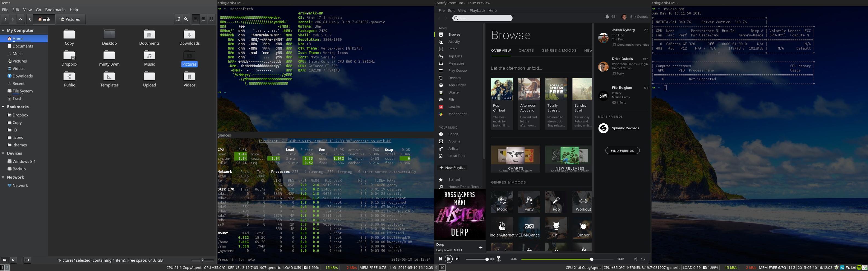Open Last.fm app in Spotify sidebar

click(x=454, y=107)
